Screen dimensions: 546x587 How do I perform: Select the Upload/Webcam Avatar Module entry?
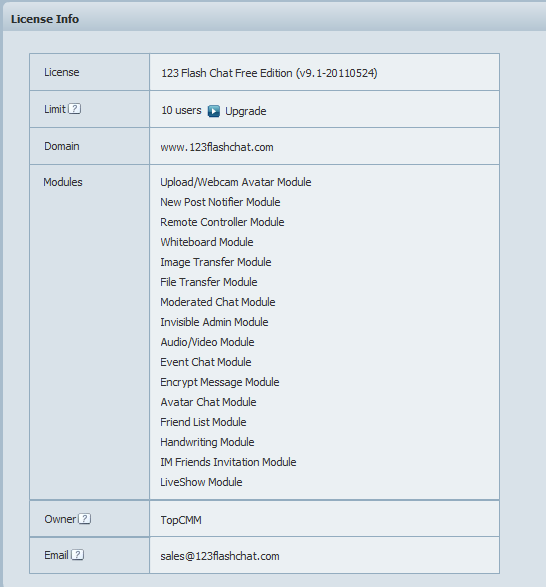click(236, 182)
